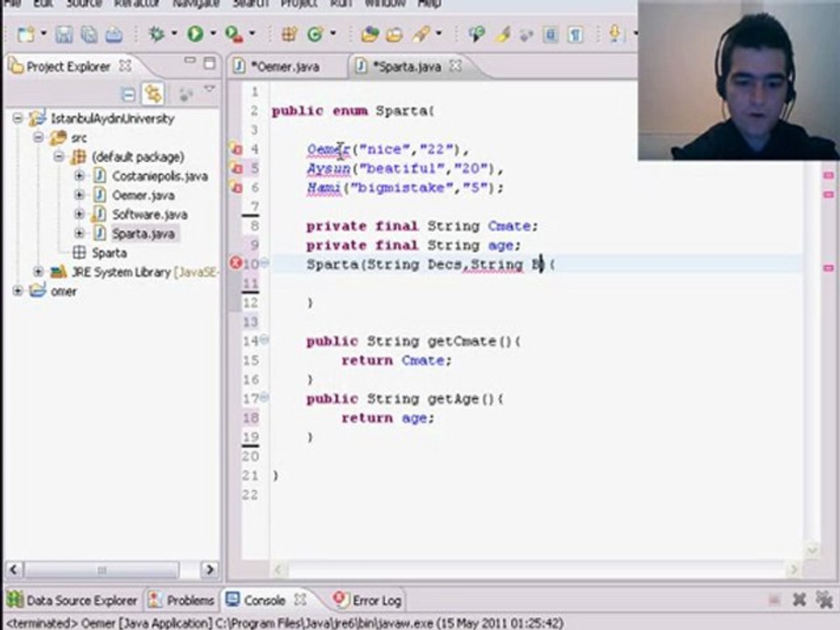Click the New file wizard icon
Viewport: 840px width, 630px height.
coord(25,35)
